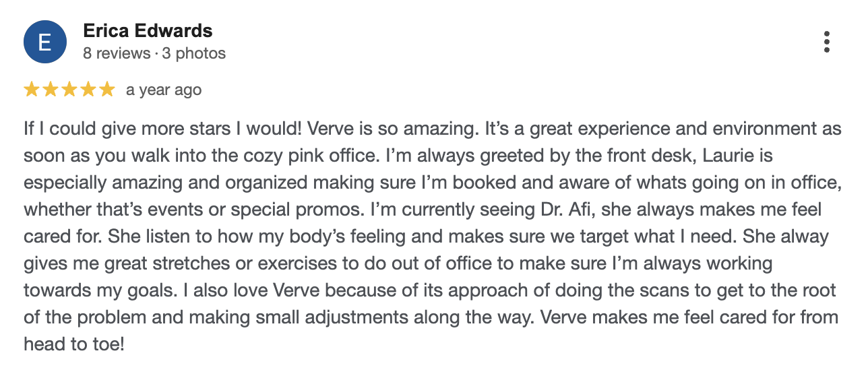Click the "8 reviews" count text

[117, 53]
